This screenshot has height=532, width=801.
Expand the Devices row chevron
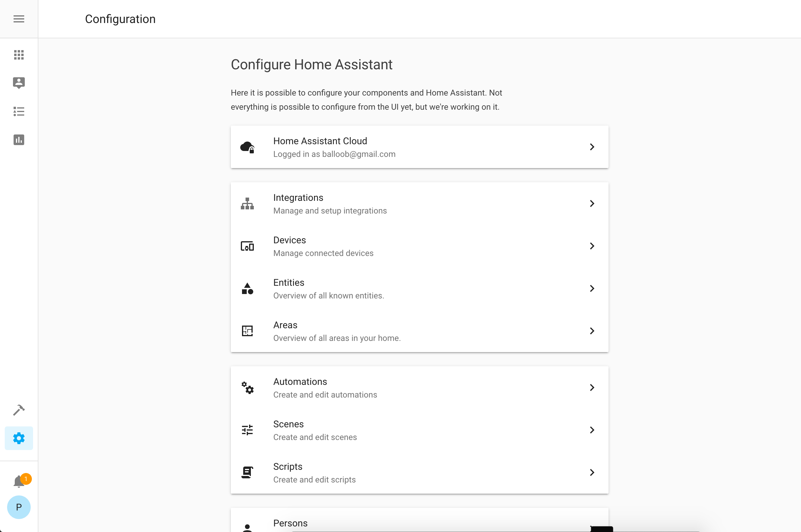(592, 246)
